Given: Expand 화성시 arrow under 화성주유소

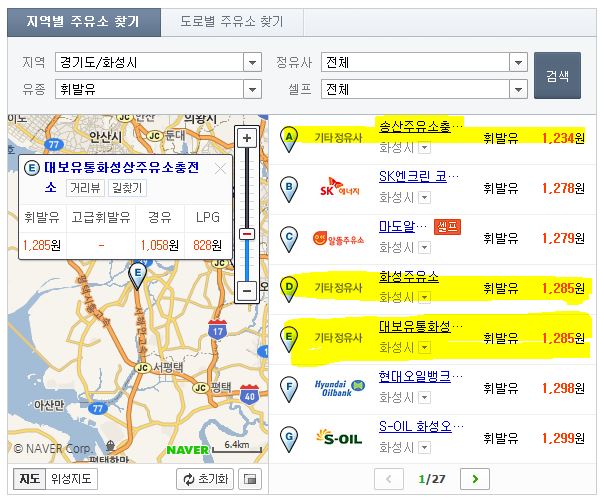Looking at the screenshot, I should (x=424, y=297).
